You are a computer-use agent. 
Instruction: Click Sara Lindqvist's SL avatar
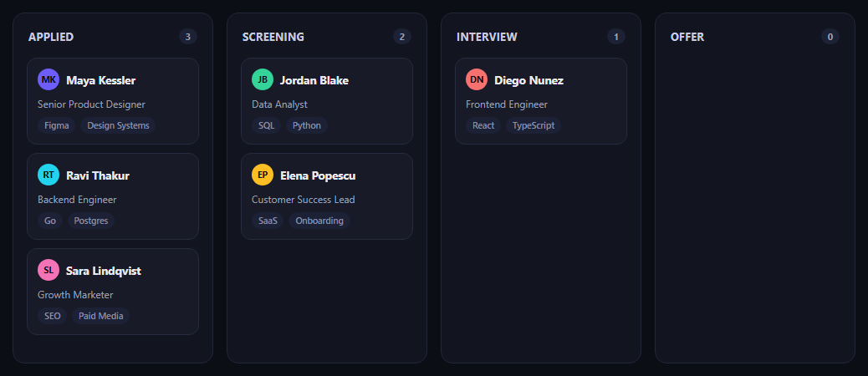click(49, 270)
